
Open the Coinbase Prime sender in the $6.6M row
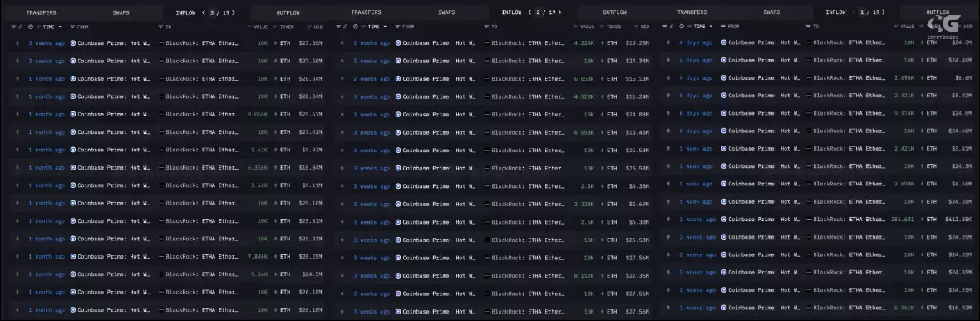click(761, 77)
